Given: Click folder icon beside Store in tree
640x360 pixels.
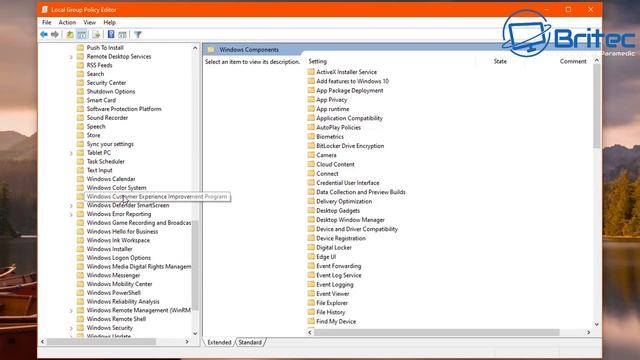Looking at the screenshot, I should coord(80,135).
